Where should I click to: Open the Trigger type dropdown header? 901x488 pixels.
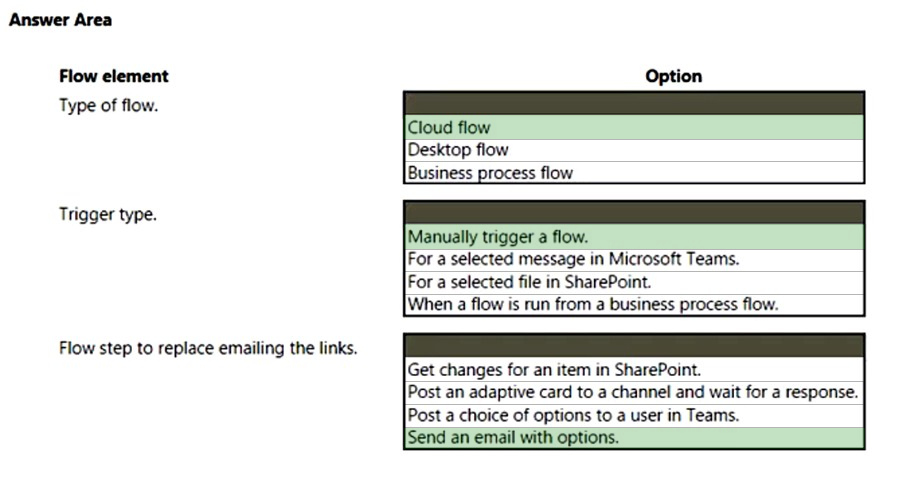[x=634, y=213]
